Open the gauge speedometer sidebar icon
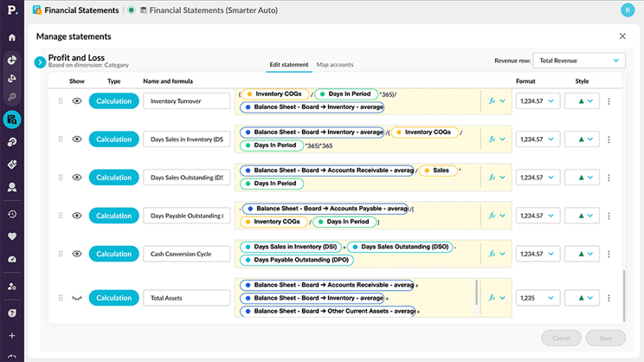 (12, 259)
